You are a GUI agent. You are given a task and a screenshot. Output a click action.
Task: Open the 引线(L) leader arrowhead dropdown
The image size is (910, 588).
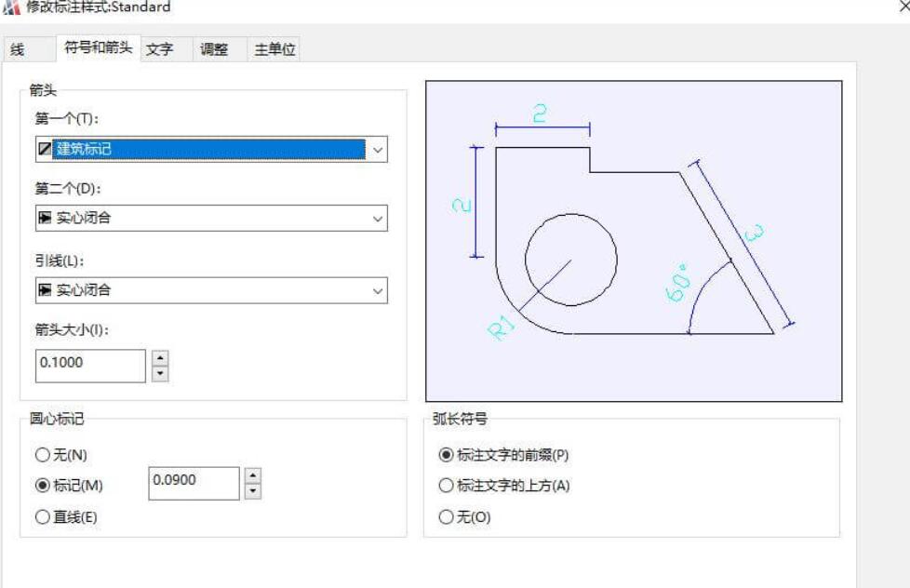377,290
